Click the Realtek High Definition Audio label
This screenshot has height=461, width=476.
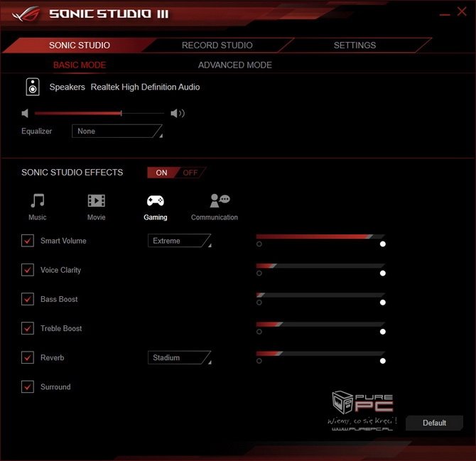pos(145,87)
